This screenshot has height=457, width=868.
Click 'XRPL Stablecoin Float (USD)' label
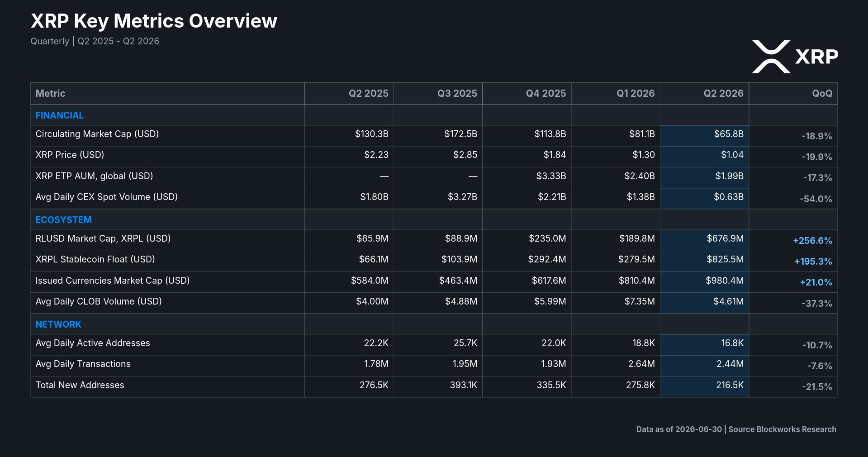(x=95, y=259)
